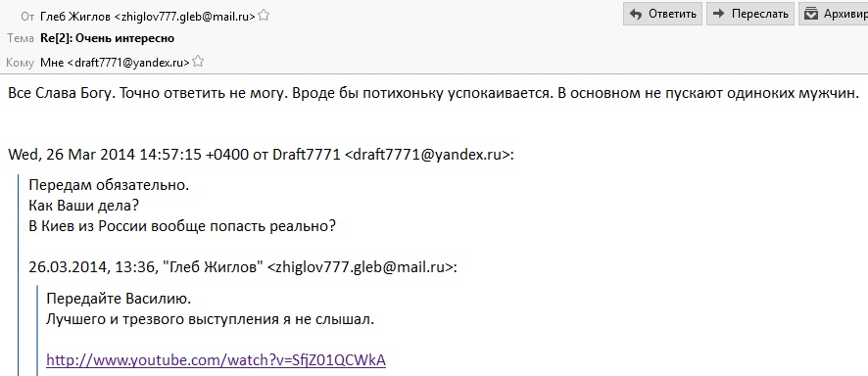
Task: Select sender address Глеб Жиглов in header
Action: click(148, 16)
